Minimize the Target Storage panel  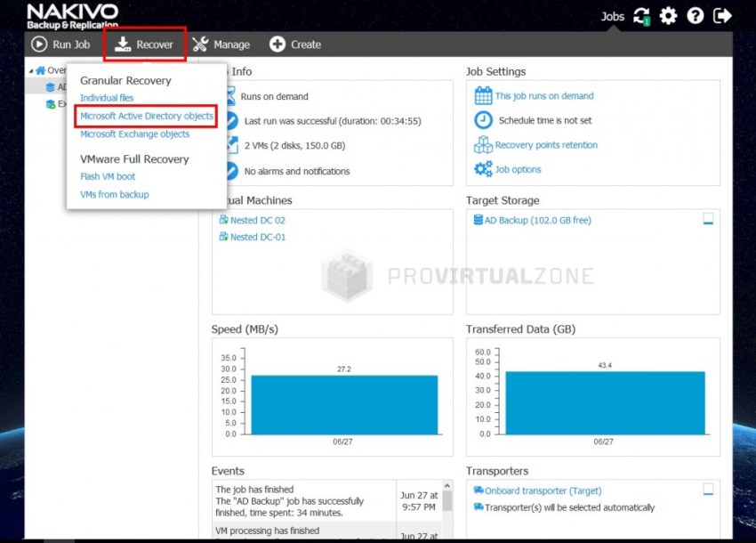(708, 219)
